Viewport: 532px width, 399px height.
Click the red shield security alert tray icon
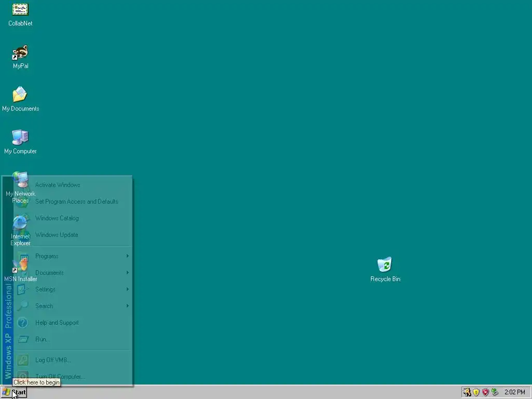coord(486,392)
